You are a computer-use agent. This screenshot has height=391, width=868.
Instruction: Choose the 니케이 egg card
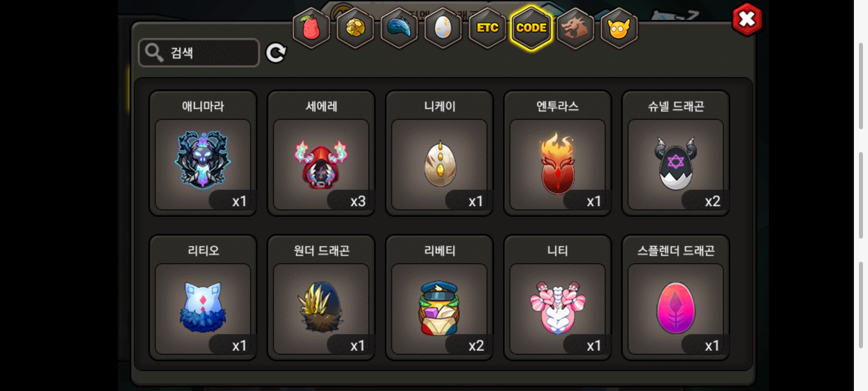(439, 153)
